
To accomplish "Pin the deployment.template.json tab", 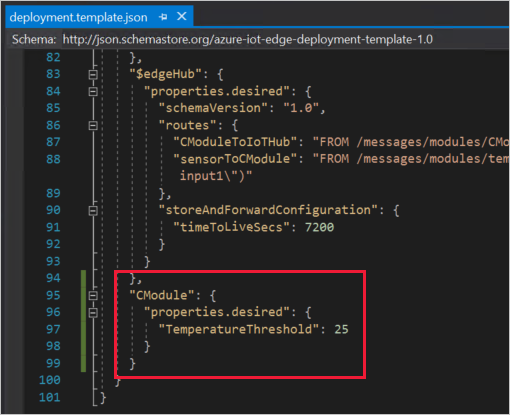I will coord(163,17).
